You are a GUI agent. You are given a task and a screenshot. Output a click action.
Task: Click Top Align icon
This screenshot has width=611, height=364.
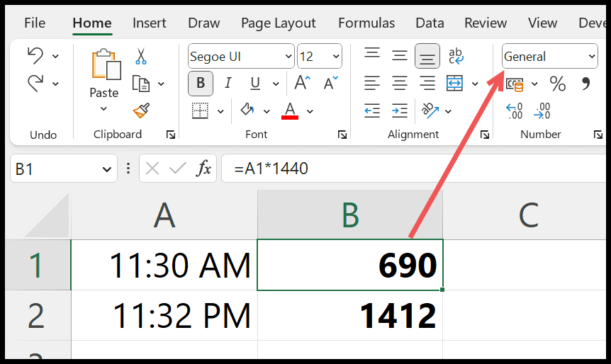[x=372, y=54]
